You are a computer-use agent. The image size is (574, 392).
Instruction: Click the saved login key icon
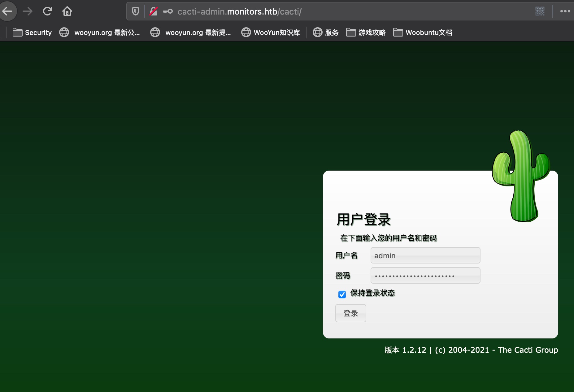pyautogui.click(x=168, y=11)
